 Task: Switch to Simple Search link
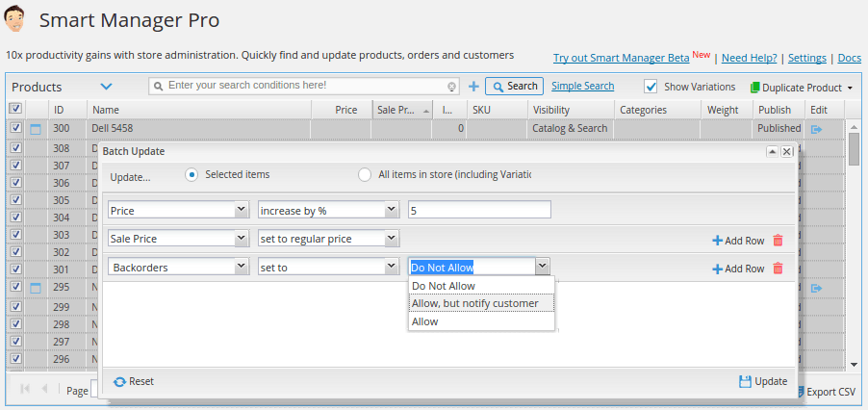pyautogui.click(x=583, y=86)
